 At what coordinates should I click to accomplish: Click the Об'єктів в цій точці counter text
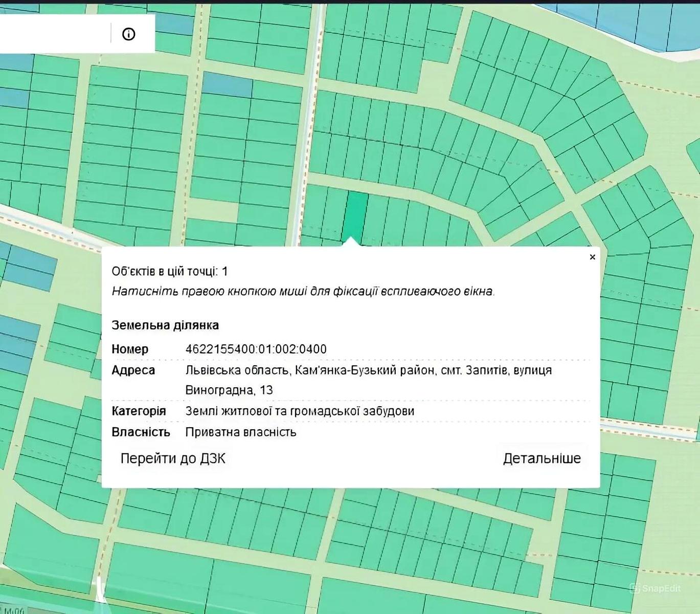(x=170, y=271)
